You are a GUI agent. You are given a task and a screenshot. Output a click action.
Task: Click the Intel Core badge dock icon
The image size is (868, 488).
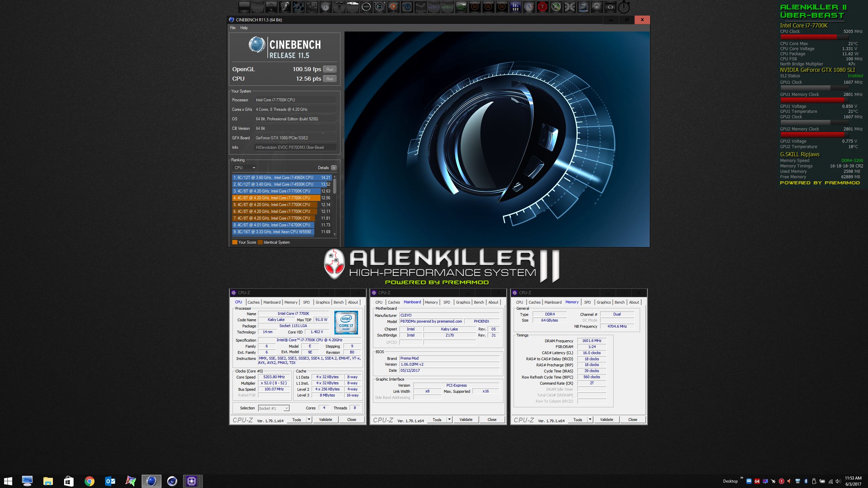coord(583,7)
